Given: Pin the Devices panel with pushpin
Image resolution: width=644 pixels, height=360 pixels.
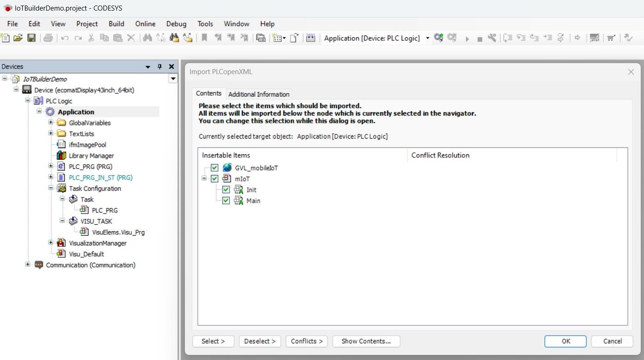Looking at the screenshot, I should pos(160,67).
